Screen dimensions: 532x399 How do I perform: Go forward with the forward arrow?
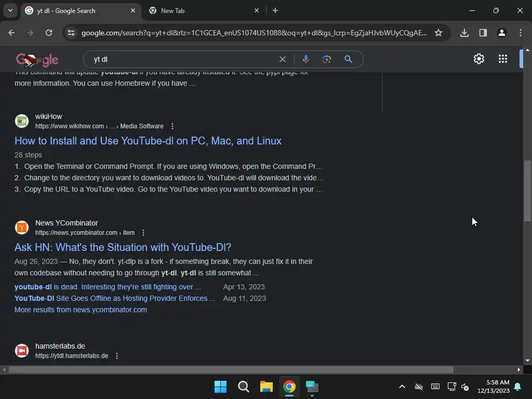click(30, 33)
